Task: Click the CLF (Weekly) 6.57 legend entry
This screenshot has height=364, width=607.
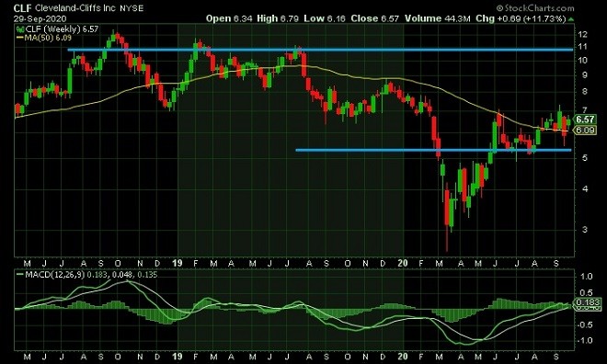Action: pyautogui.click(x=62, y=29)
